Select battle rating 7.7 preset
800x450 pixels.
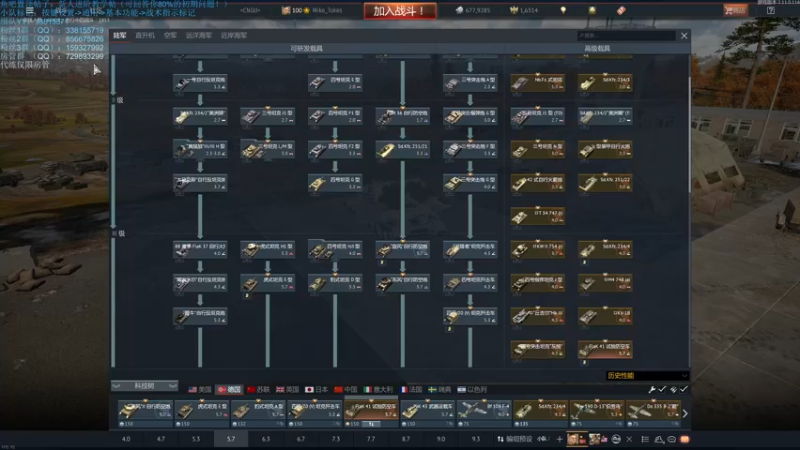click(x=370, y=439)
